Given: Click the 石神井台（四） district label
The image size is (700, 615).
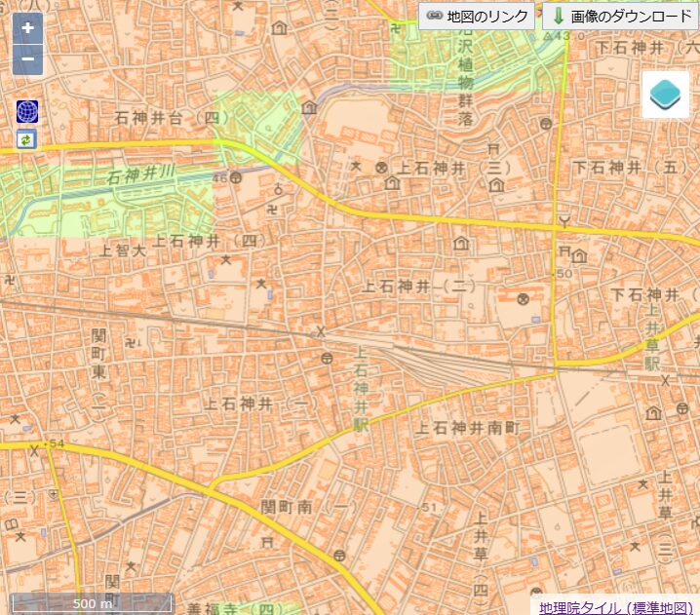Looking at the screenshot, I should [x=170, y=118].
